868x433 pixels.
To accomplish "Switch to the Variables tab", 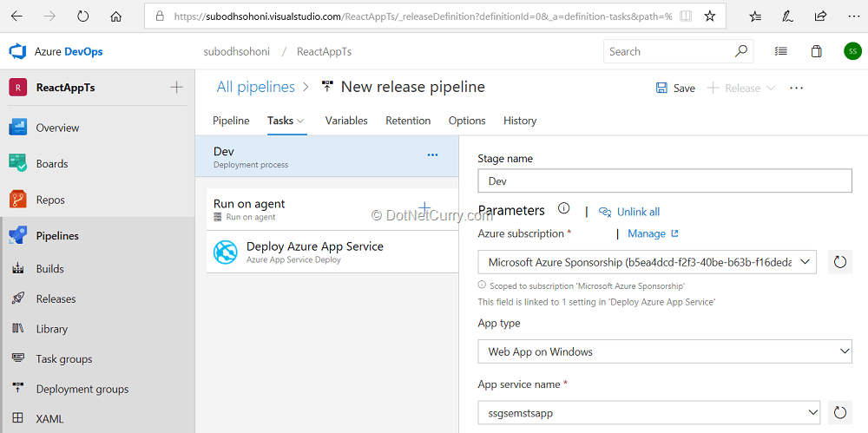I will coord(346,121).
